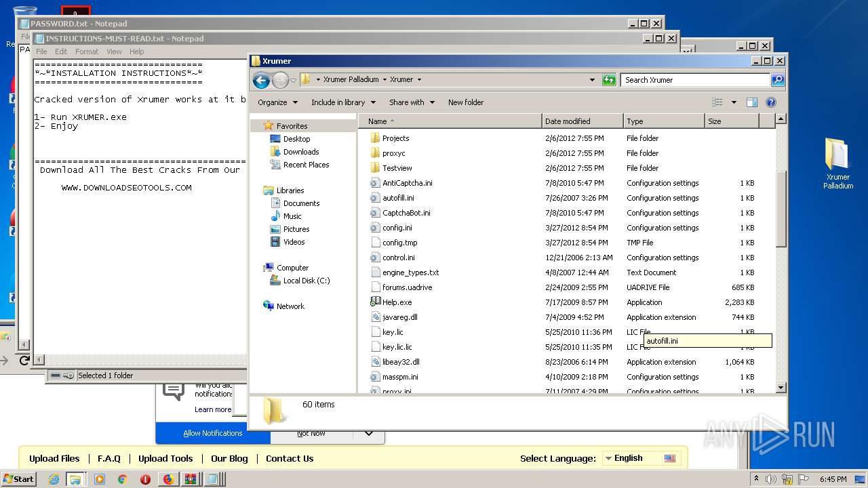Open F.A.Q link
Screen dimensions: 868x488
point(108,458)
